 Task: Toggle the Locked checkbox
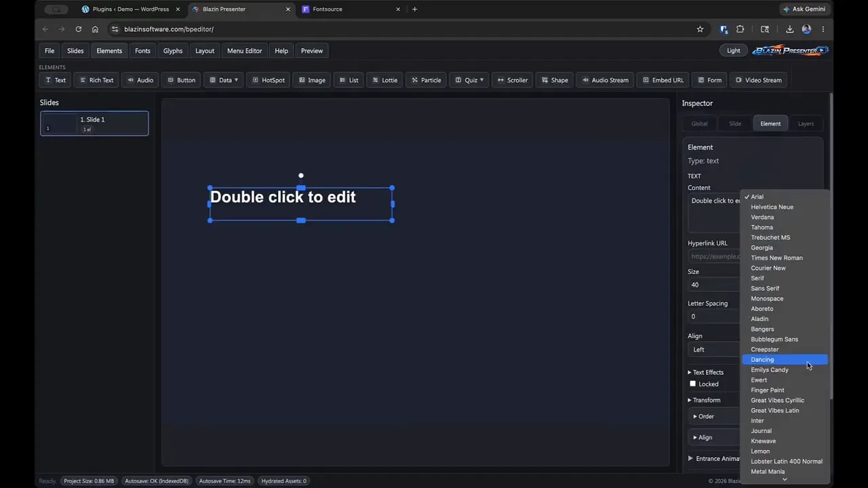click(x=692, y=384)
